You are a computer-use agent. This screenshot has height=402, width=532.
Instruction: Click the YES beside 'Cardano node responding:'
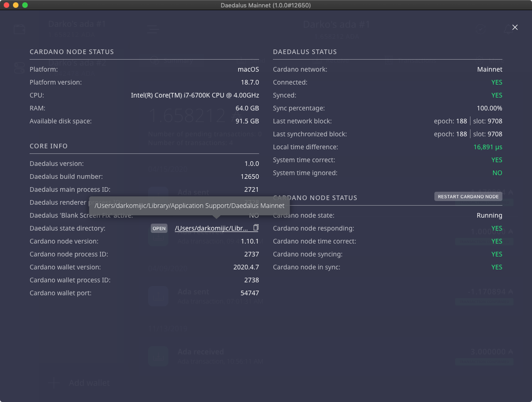pos(497,228)
